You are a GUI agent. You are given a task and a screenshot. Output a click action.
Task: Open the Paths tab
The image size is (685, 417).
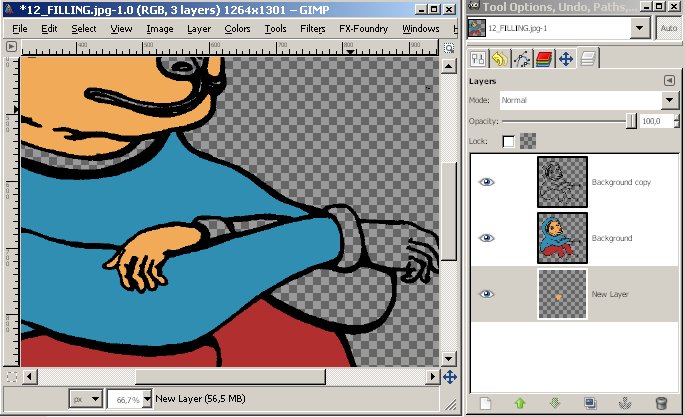click(522, 59)
